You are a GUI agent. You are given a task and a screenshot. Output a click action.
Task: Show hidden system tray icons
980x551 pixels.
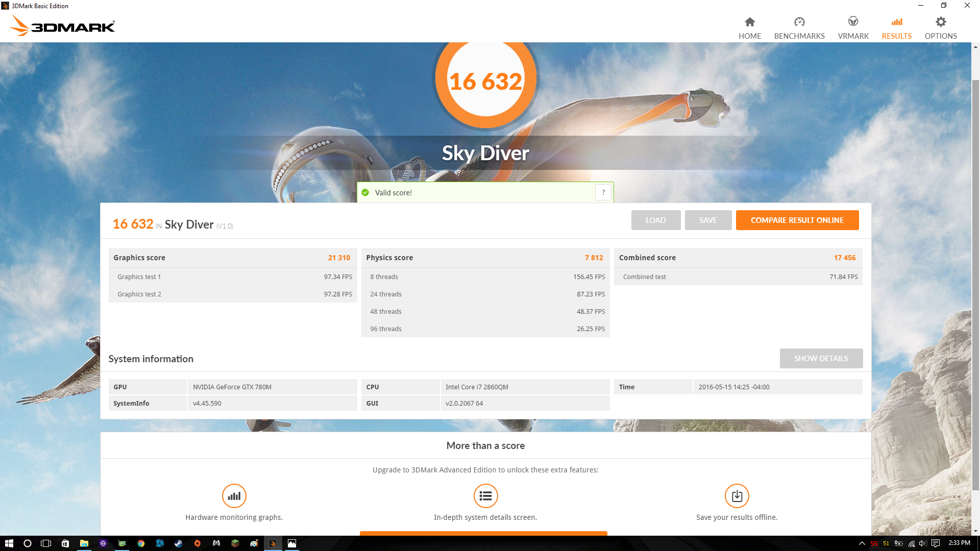[862, 543]
